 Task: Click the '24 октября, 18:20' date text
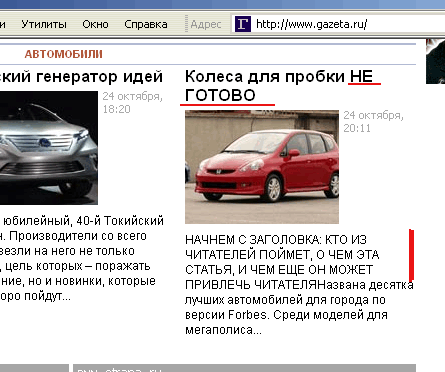point(133,103)
